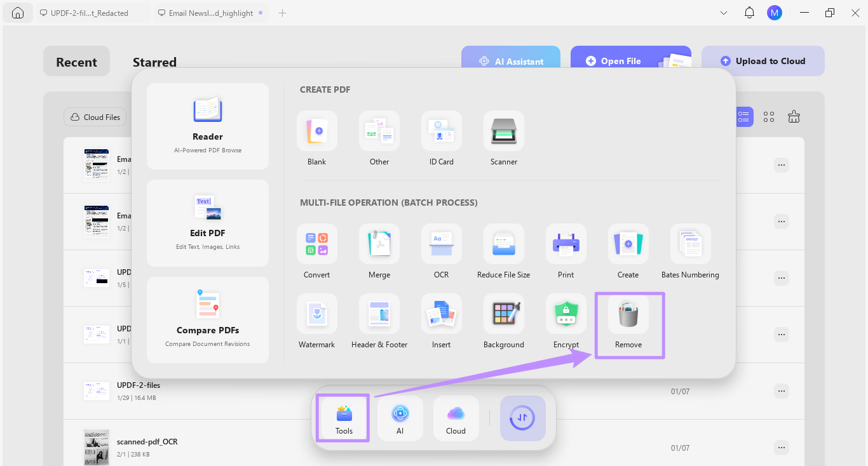Click the AI button in bottom dock

400,418
